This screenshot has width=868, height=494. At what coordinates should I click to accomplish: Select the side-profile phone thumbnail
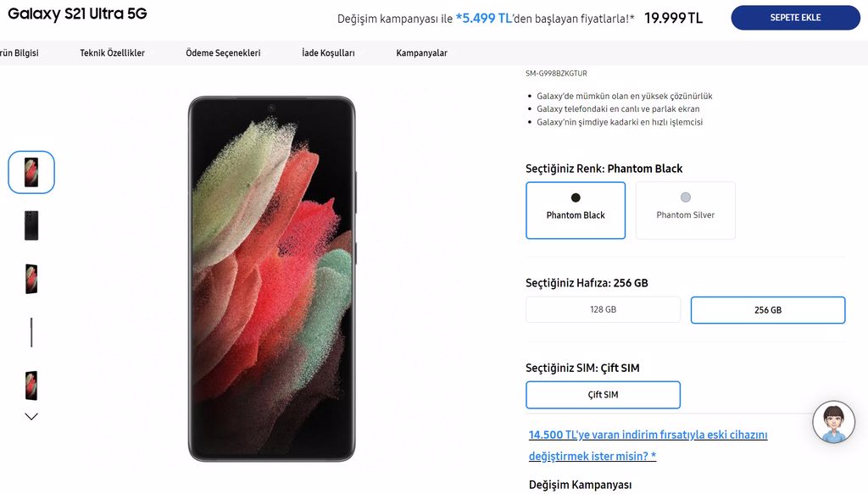tap(31, 332)
